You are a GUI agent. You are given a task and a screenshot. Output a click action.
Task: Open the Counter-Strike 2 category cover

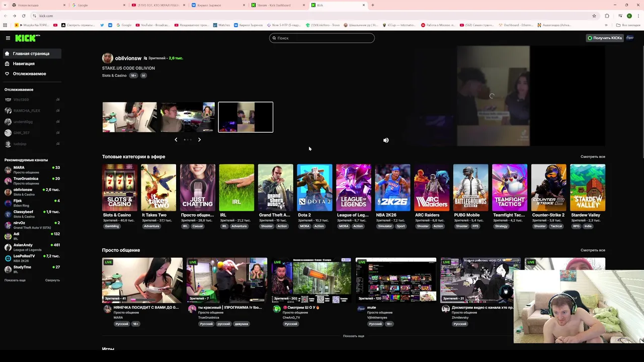pos(548,188)
